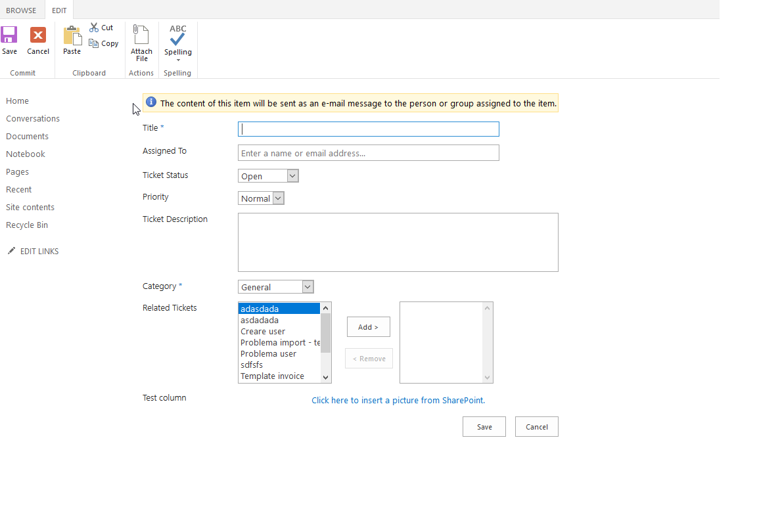Open the Recycle Bin link
This screenshot has height=532, width=757.
pos(27,225)
